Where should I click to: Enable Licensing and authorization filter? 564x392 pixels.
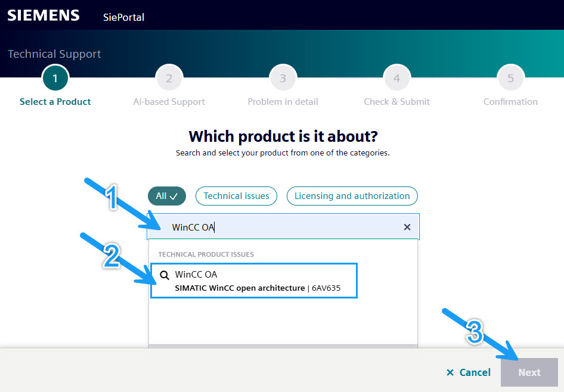pos(352,196)
